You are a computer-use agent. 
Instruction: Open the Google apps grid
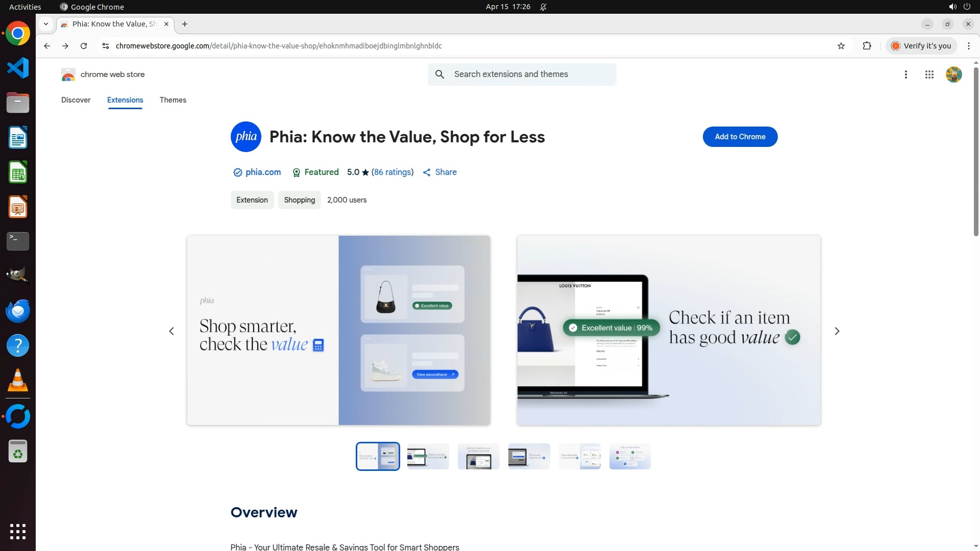click(929, 74)
